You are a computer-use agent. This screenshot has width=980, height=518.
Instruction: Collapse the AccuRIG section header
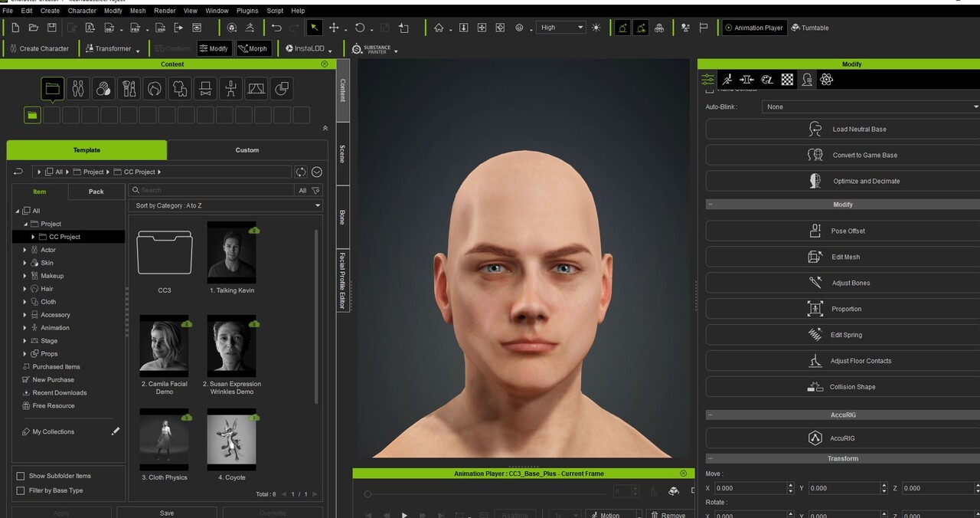coord(710,415)
